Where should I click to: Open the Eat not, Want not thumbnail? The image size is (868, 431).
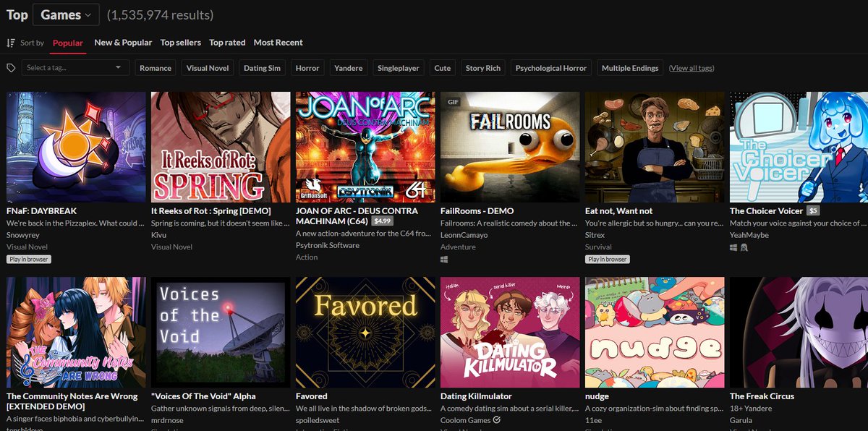pos(655,147)
